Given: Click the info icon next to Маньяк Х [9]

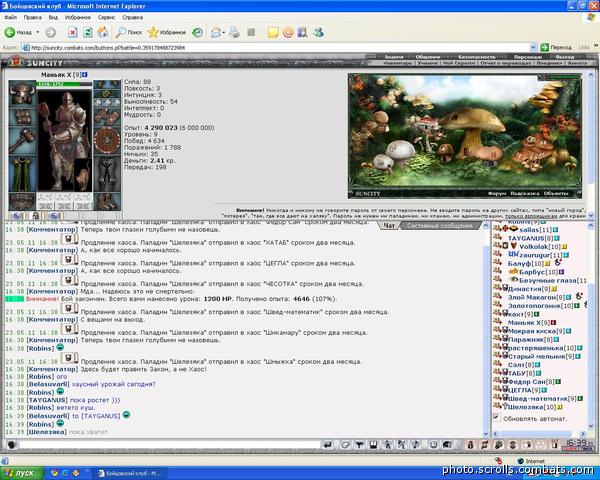Looking at the screenshot, I should pyautogui.click(x=85, y=75).
